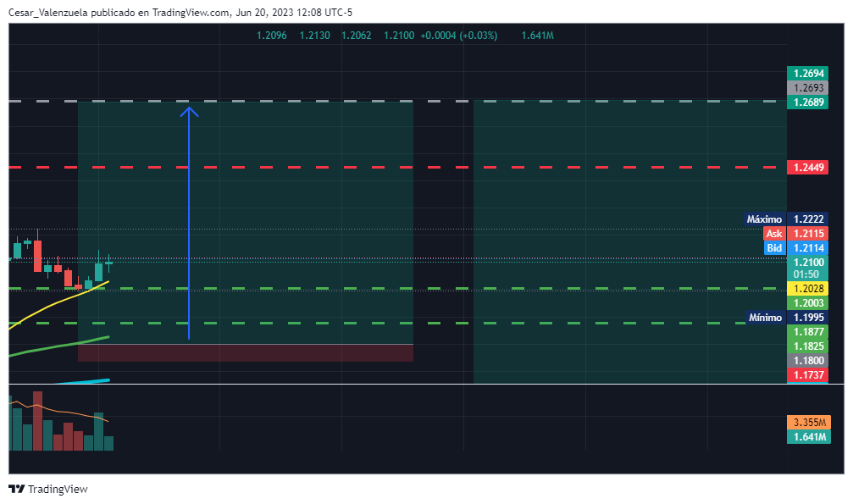This screenshot has height=504, width=853.
Task: Click the Mínimo label
Action: click(765, 318)
